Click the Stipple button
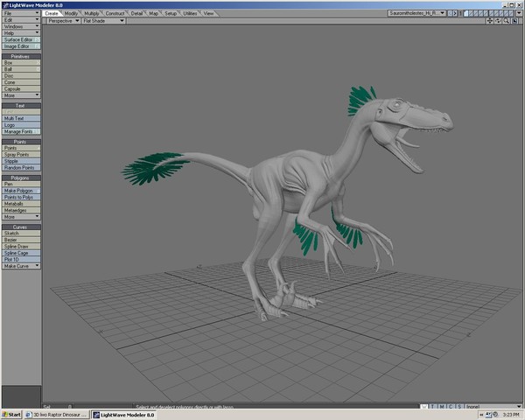The width and height of the screenshot is (525, 420). pos(21,161)
